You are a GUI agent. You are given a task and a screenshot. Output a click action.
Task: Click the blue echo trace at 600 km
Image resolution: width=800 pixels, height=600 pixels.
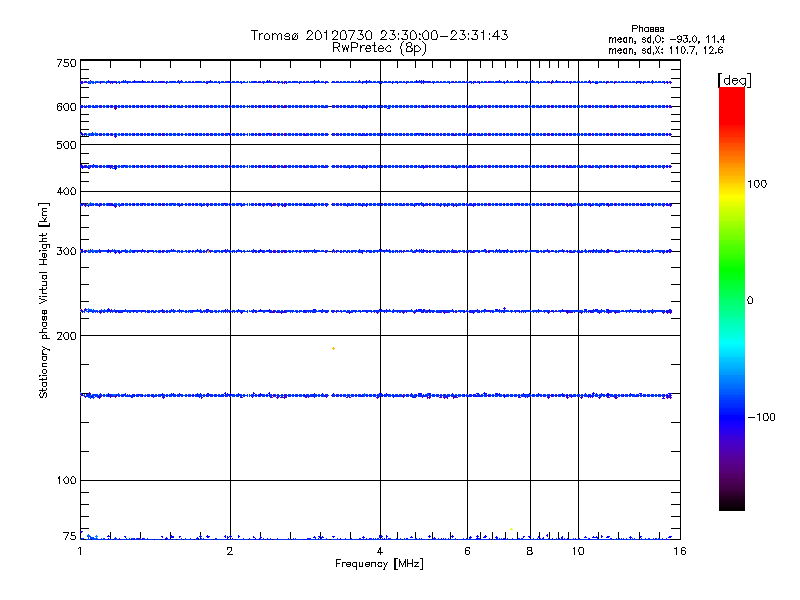point(377,107)
